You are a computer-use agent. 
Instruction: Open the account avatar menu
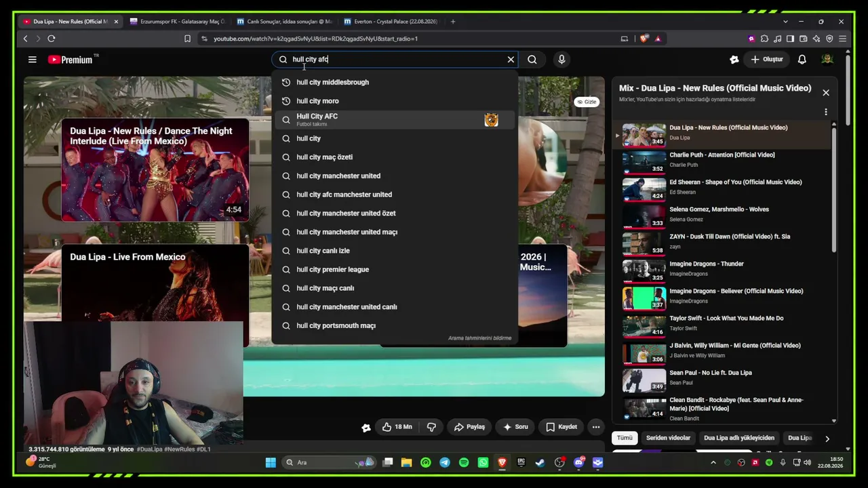(x=827, y=60)
